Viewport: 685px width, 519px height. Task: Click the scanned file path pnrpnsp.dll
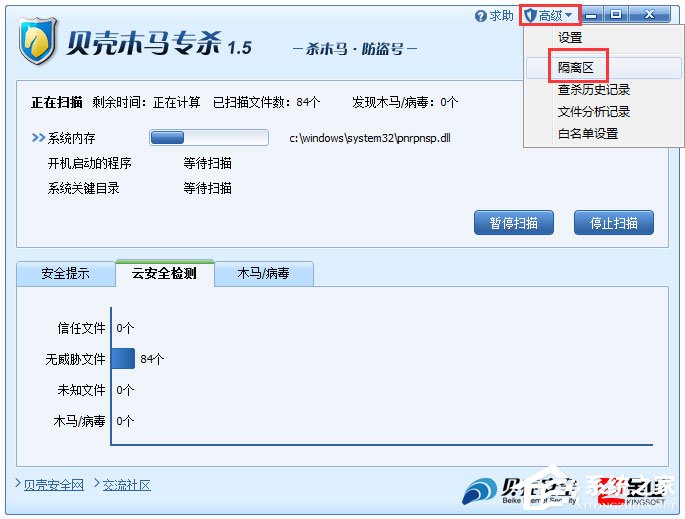[x=370, y=138]
